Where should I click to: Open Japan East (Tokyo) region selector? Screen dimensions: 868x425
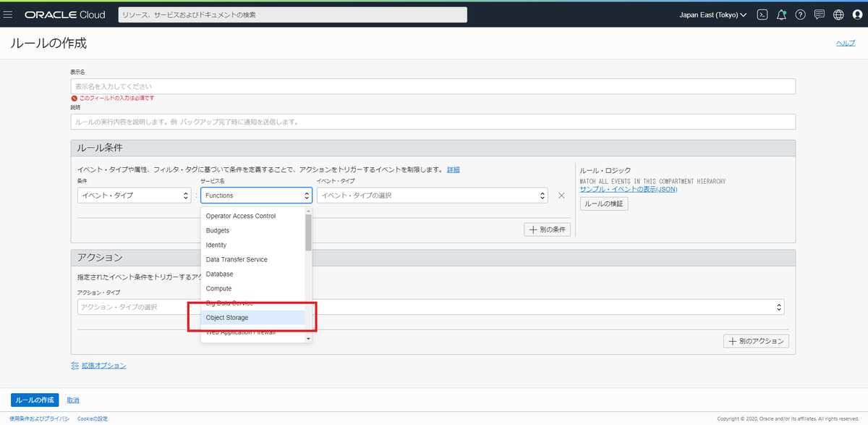coord(712,14)
